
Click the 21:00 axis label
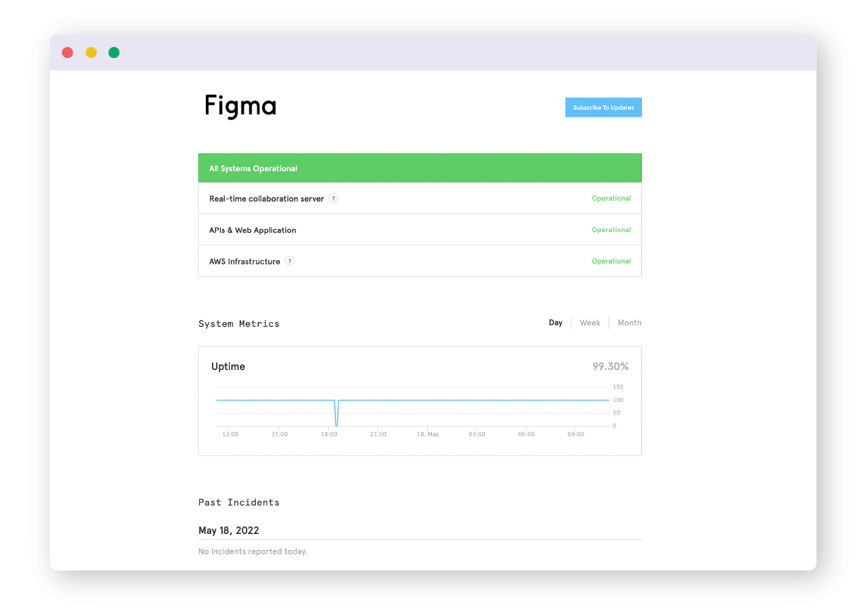[x=378, y=434]
